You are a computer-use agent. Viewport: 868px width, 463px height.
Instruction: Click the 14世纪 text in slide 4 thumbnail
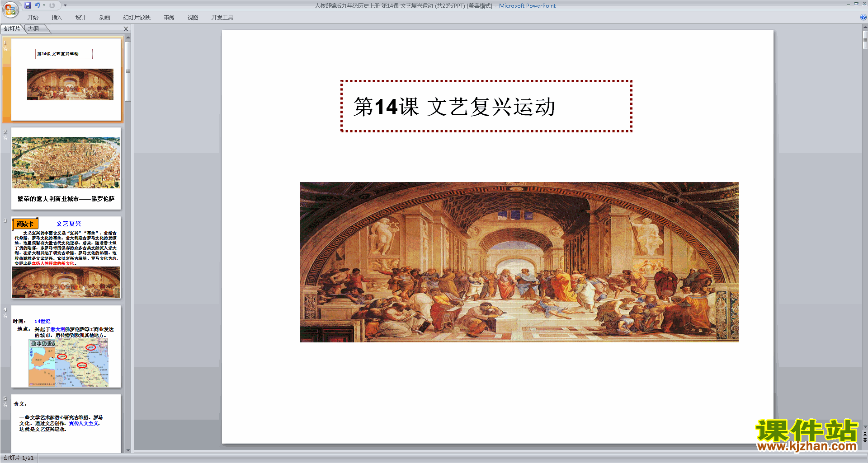(42, 321)
